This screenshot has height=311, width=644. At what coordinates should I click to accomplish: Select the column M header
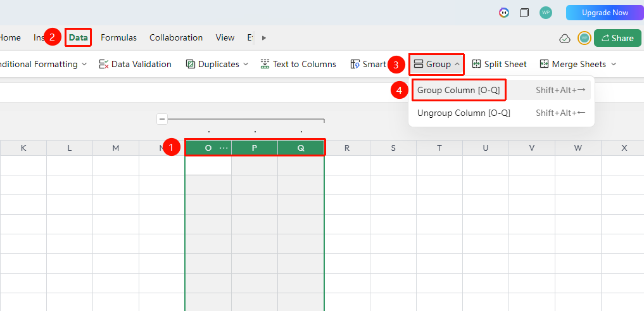pos(116,148)
